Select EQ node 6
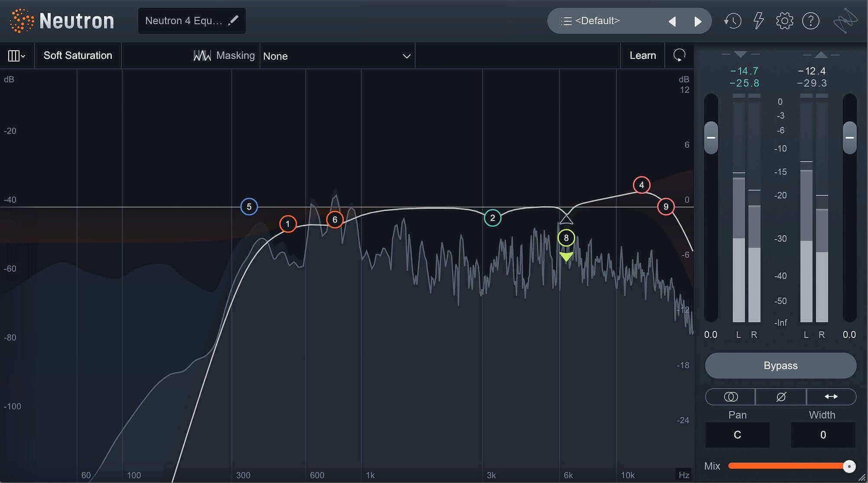Image resolution: width=868 pixels, height=483 pixels. (x=335, y=220)
